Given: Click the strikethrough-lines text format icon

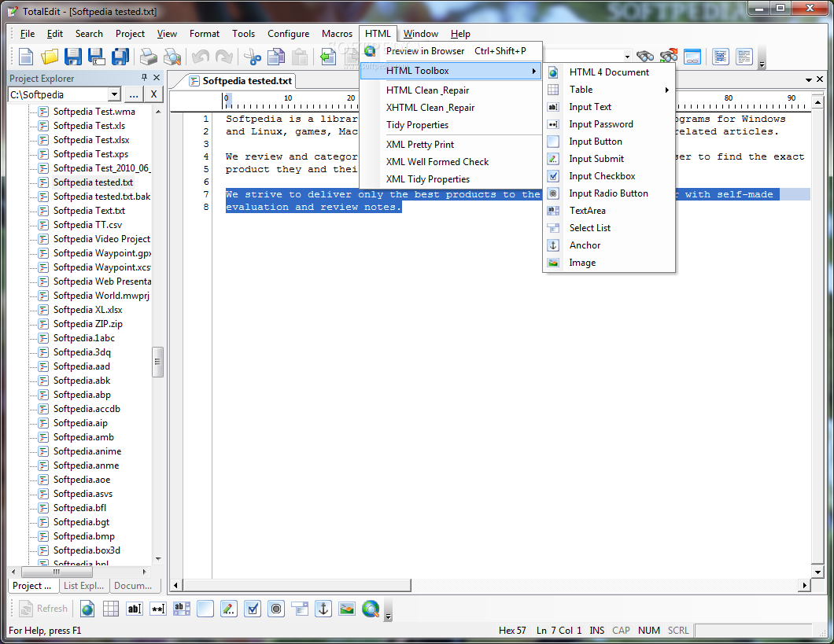Looking at the screenshot, I should (x=721, y=57).
